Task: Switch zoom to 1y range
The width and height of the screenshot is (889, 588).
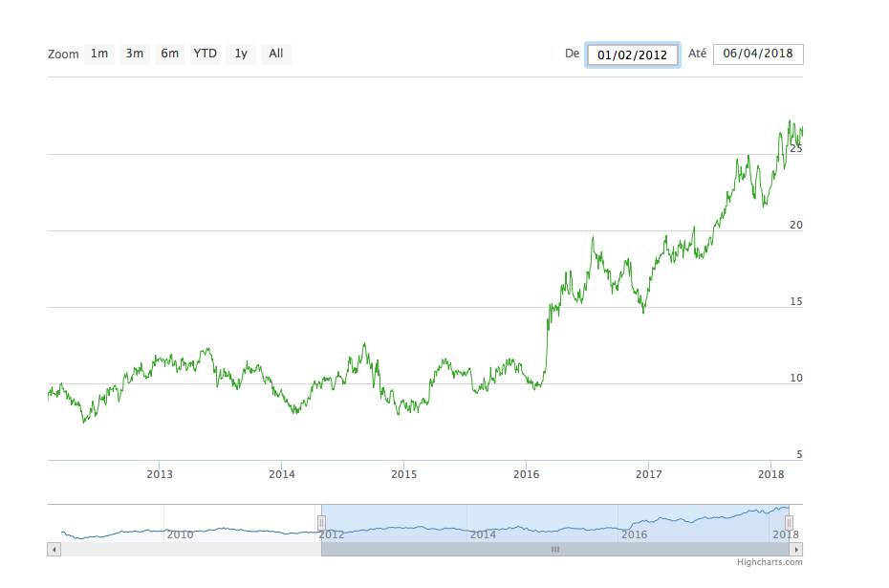Action: pyautogui.click(x=241, y=54)
